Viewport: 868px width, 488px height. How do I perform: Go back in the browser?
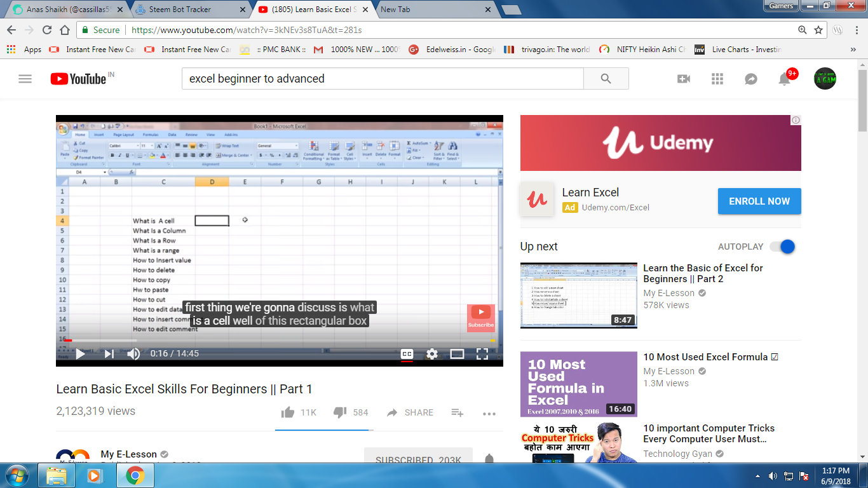coord(11,30)
